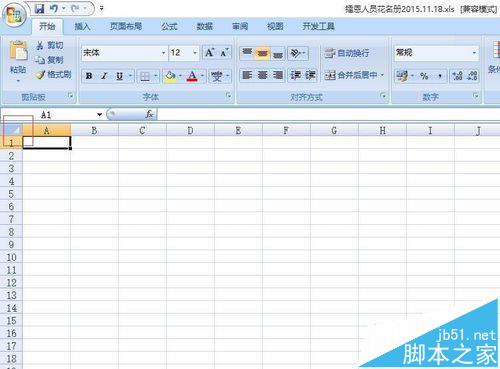Screen dimensions: 500x369
Task: Decrease indent icon
Action: click(x=295, y=75)
